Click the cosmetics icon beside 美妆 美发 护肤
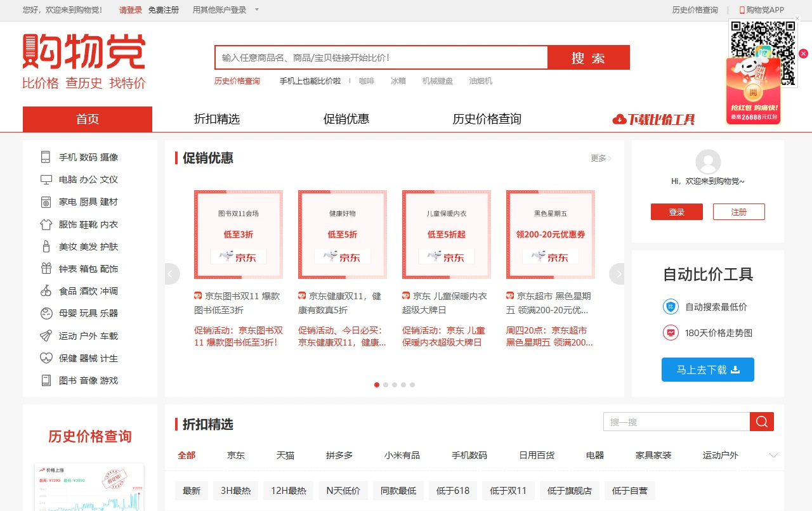Viewport: 812px width, 511px height. tap(46, 247)
